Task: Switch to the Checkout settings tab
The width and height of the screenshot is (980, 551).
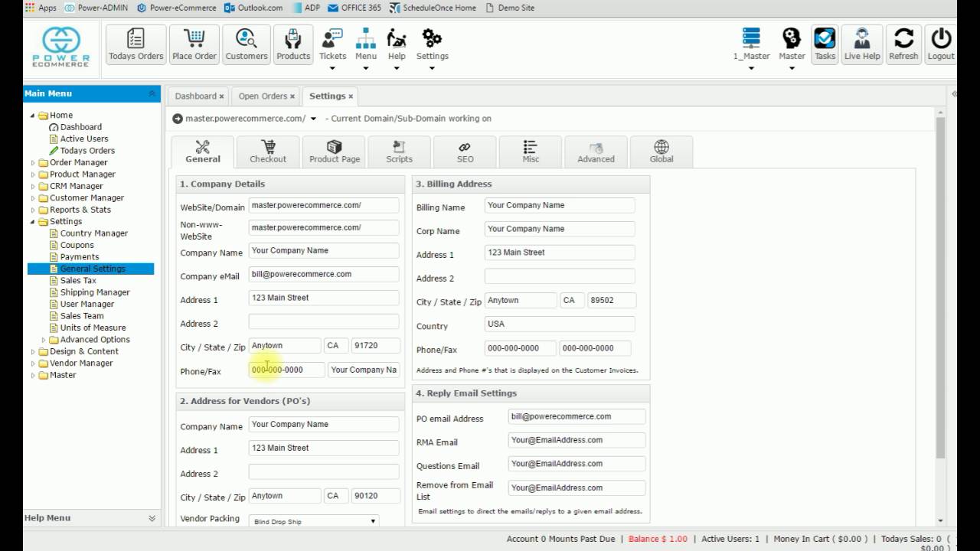Action: (268, 152)
